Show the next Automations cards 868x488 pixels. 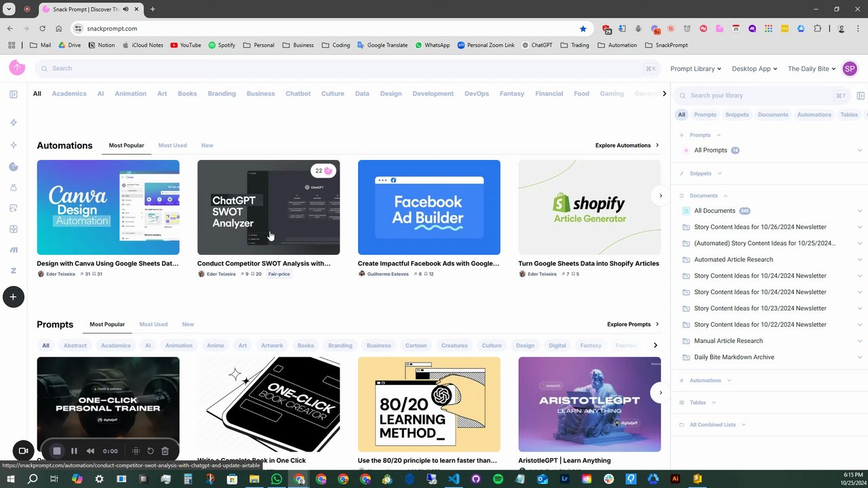coord(660,196)
